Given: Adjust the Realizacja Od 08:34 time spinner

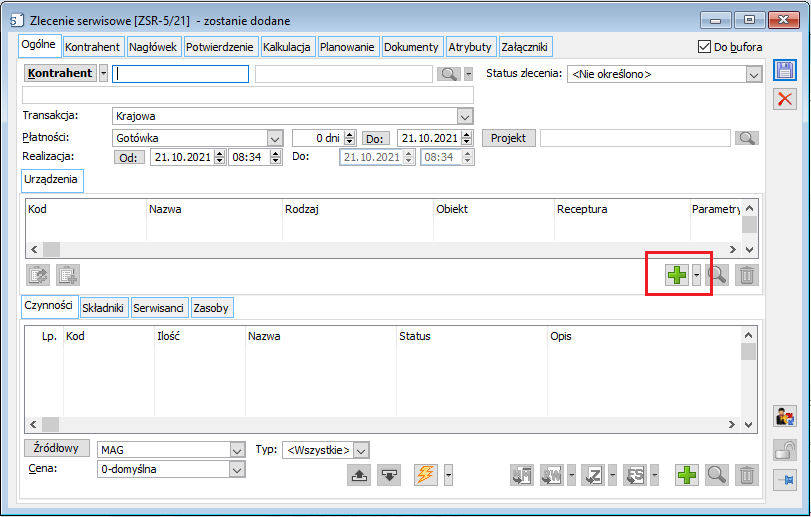Looking at the screenshot, I should [x=276, y=157].
